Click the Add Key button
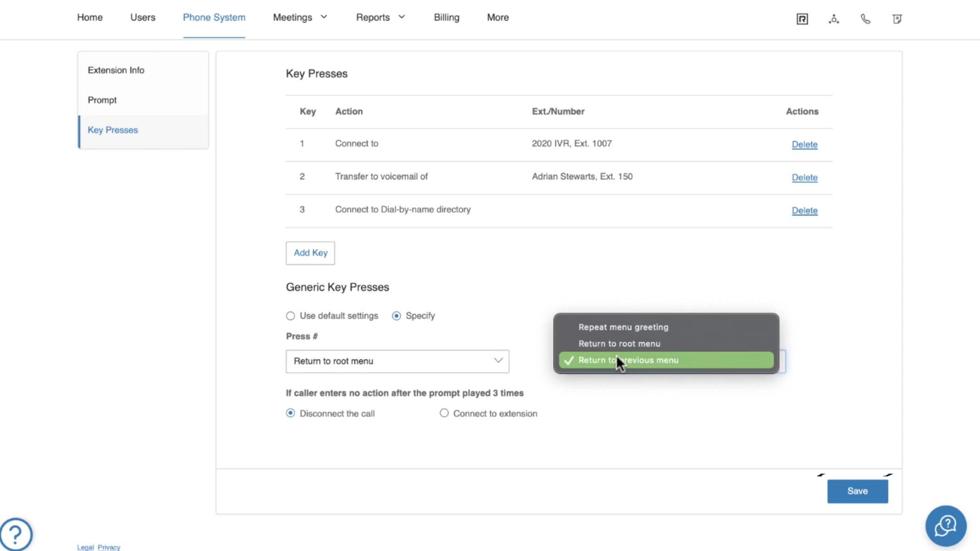 311,252
